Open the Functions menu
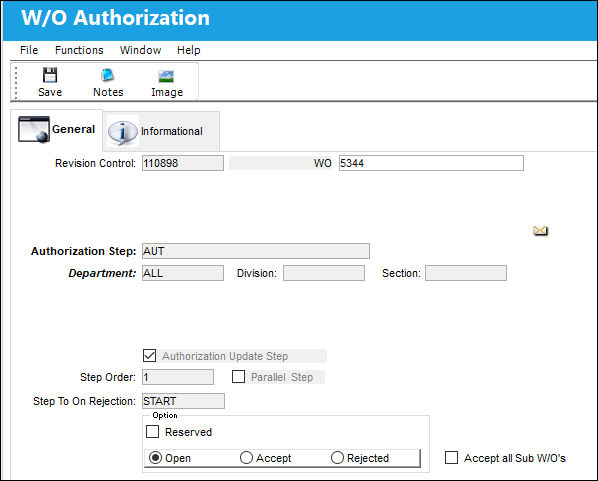The height and width of the screenshot is (481, 598). point(79,50)
